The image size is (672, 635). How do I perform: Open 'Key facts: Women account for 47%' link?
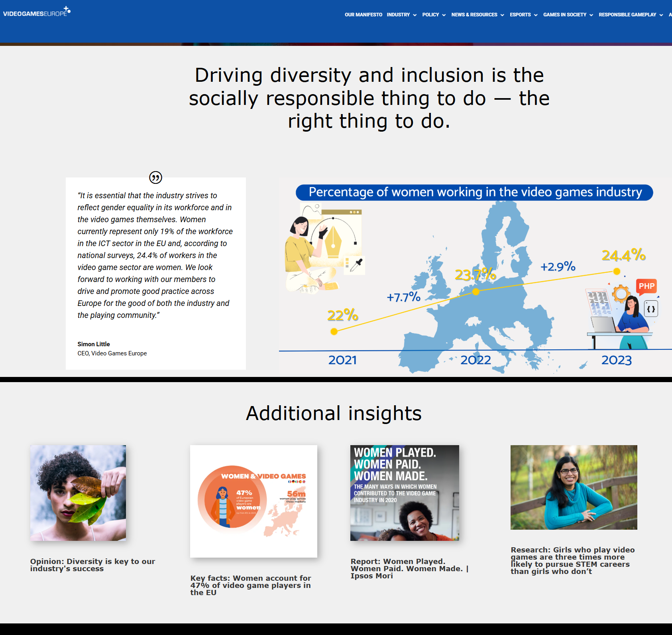pyautogui.click(x=251, y=585)
